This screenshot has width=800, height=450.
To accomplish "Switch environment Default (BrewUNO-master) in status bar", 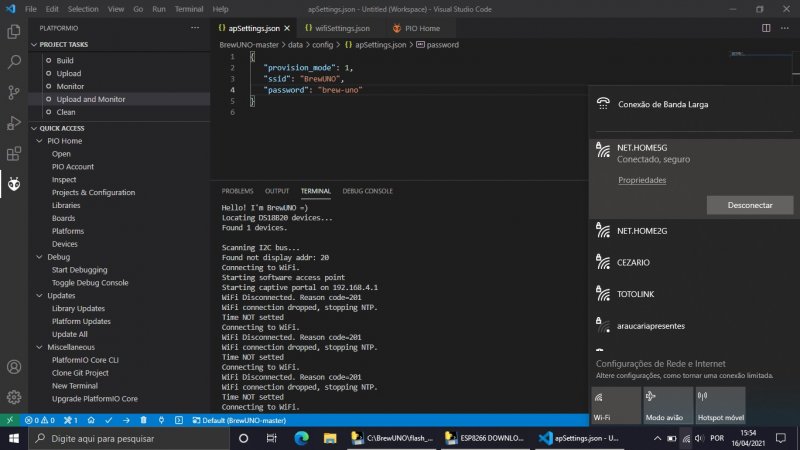I will (239, 420).
